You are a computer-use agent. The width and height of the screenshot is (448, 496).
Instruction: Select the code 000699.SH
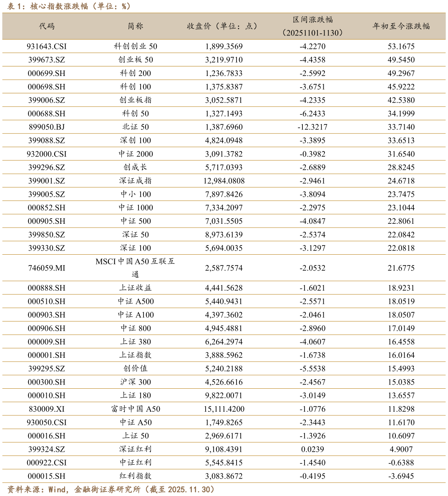(x=47, y=73)
